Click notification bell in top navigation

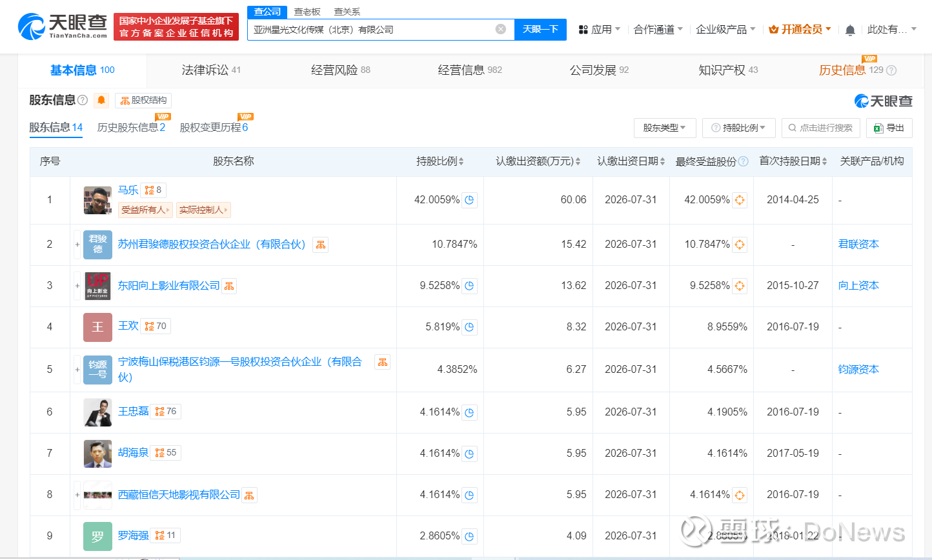(x=850, y=30)
